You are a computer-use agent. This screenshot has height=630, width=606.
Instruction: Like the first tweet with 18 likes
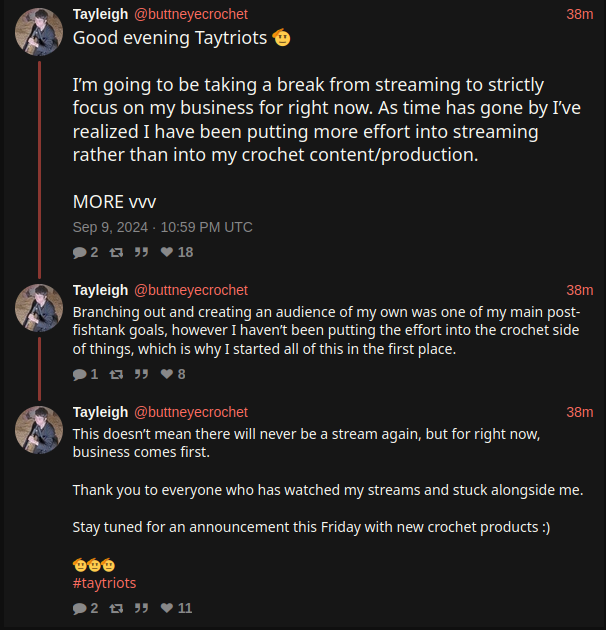click(x=167, y=252)
